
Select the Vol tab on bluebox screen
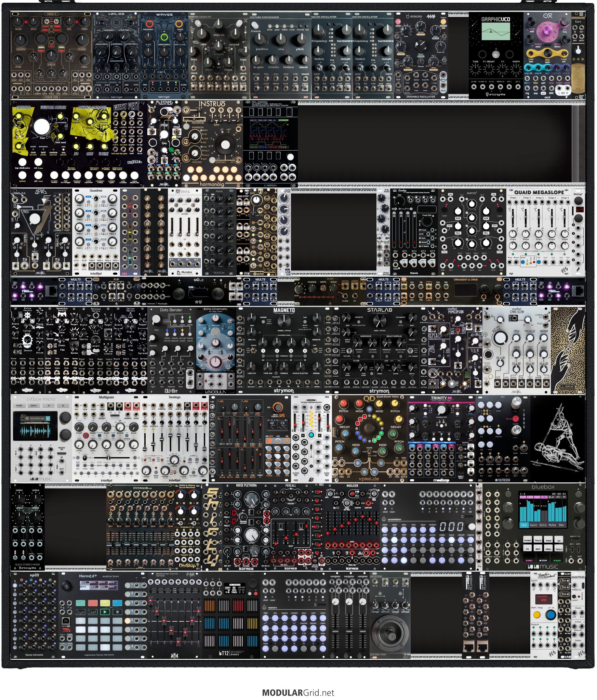[523, 525]
